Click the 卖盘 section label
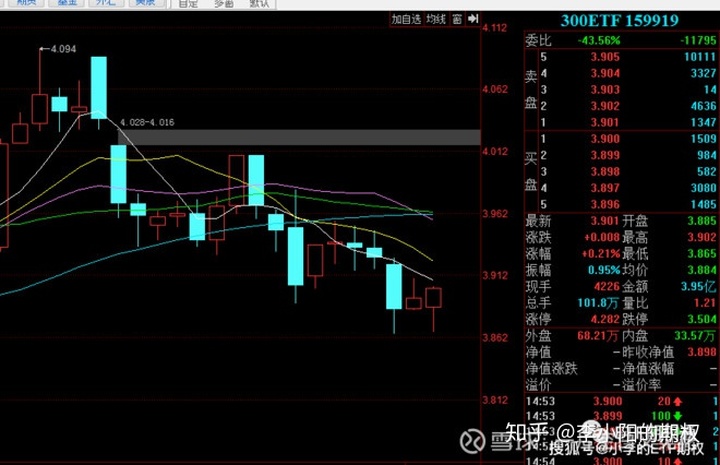The height and width of the screenshot is (465, 720). [531, 90]
